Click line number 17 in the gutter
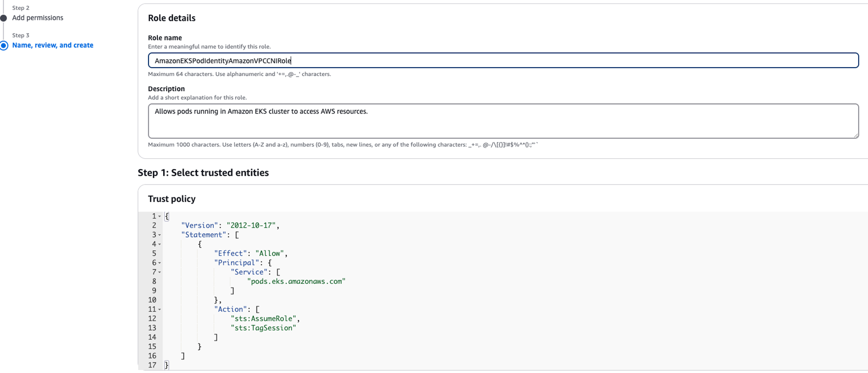Viewport: 868px width, 373px height. (152, 365)
